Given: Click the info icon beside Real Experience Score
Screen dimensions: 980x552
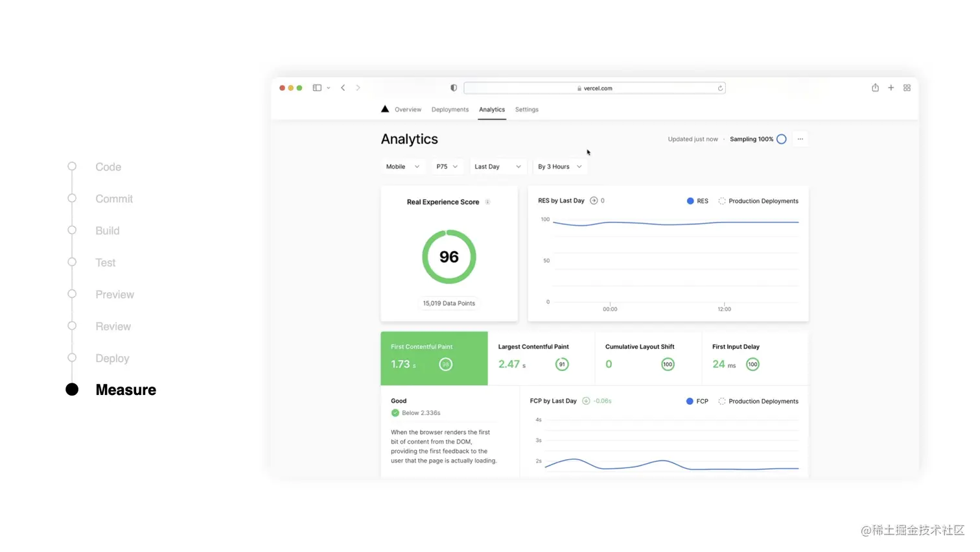Looking at the screenshot, I should 487,202.
